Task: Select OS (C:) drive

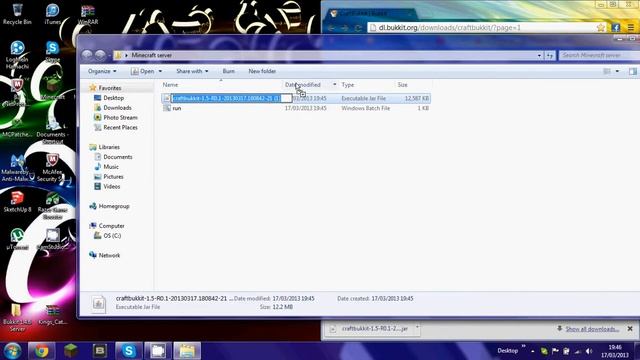Action: coord(112,236)
